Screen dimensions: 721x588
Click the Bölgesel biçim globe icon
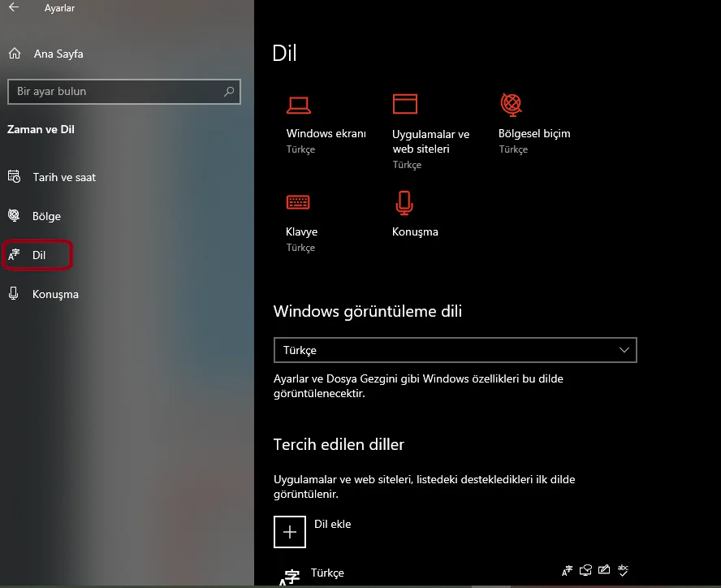510,104
